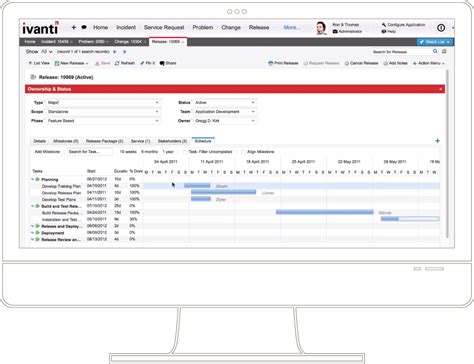Open the Owner dropdown
The width and height of the screenshot is (474, 364).
253,121
